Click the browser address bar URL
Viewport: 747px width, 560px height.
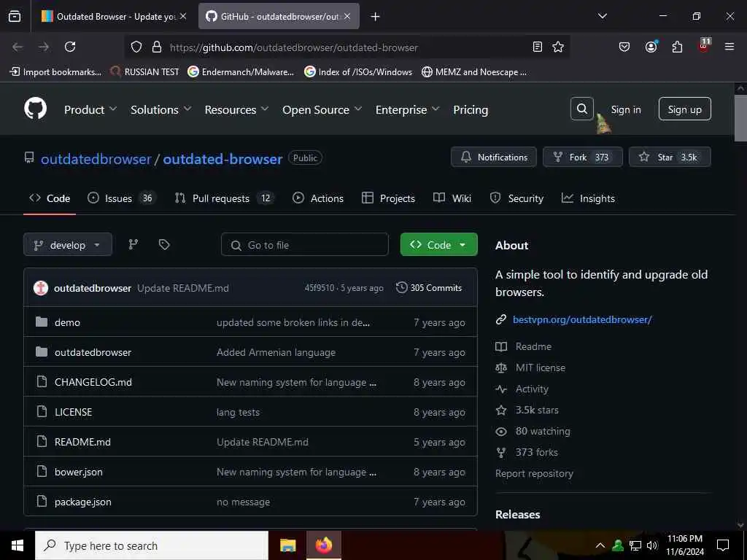tap(293, 47)
